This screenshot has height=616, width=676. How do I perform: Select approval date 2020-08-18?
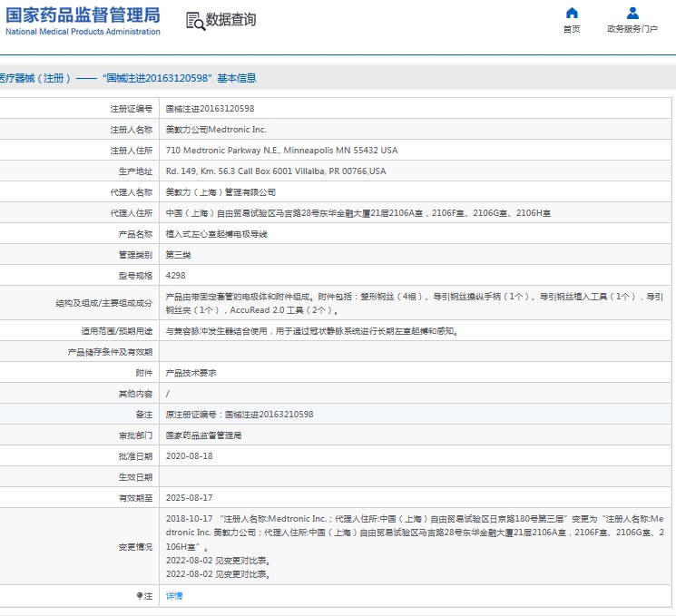coord(190,456)
